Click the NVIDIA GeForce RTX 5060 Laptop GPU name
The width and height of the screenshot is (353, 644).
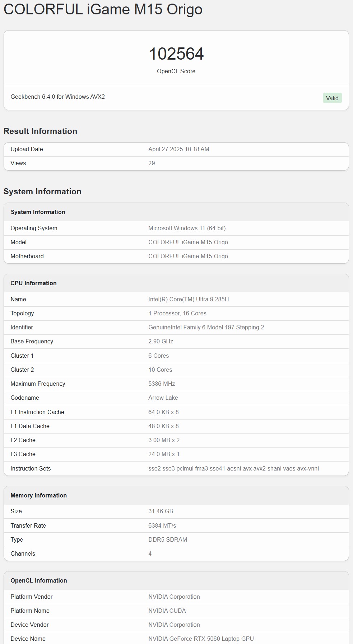[201, 639]
